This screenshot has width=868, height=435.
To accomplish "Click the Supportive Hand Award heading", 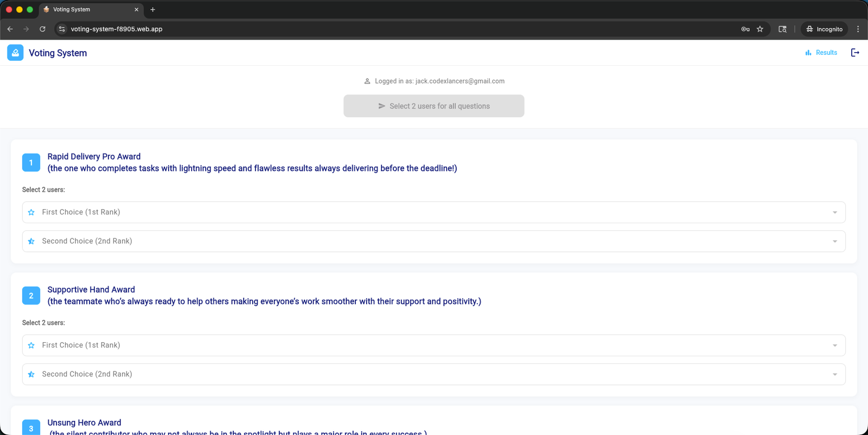I will (x=91, y=289).
